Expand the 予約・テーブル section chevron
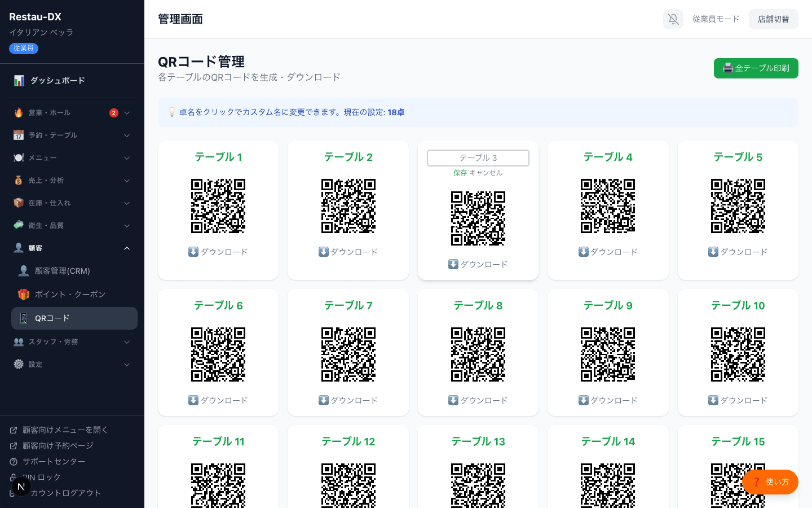 click(127, 135)
